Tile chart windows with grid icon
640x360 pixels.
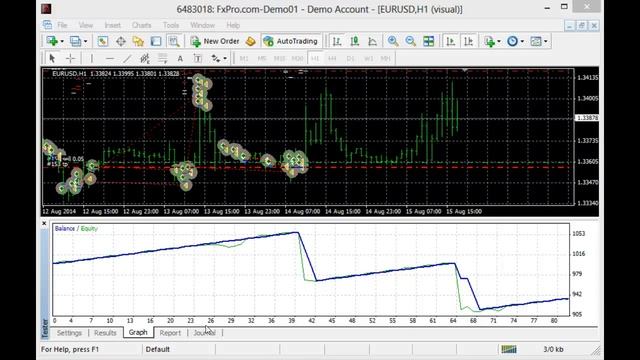click(x=429, y=41)
